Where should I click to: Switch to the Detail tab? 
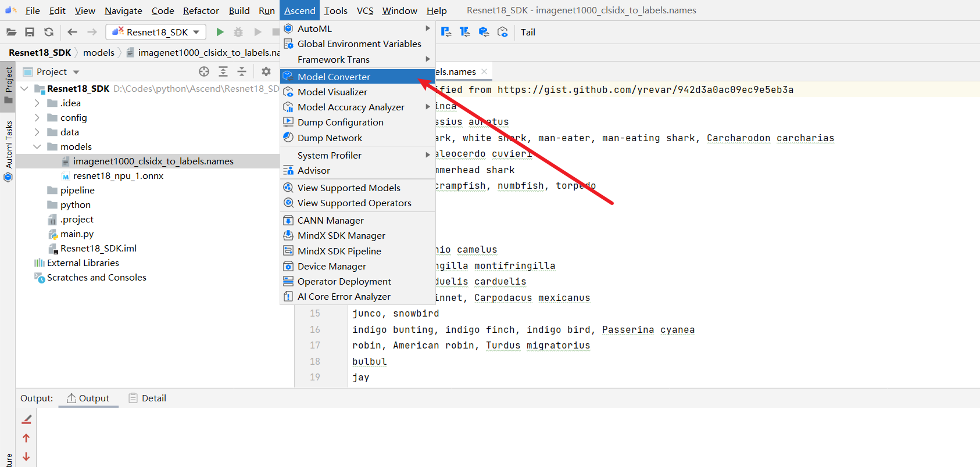tap(148, 398)
